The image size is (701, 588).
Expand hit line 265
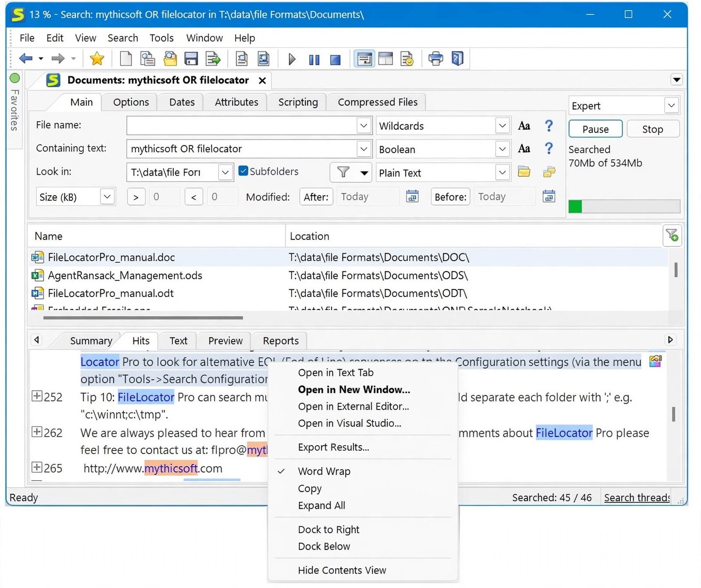tap(37, 467)
